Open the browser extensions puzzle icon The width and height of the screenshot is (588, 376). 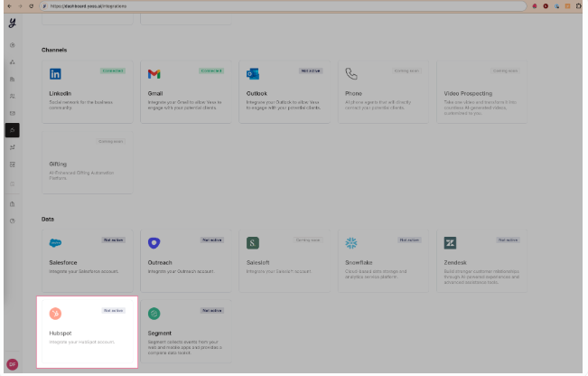coord(579,6)
